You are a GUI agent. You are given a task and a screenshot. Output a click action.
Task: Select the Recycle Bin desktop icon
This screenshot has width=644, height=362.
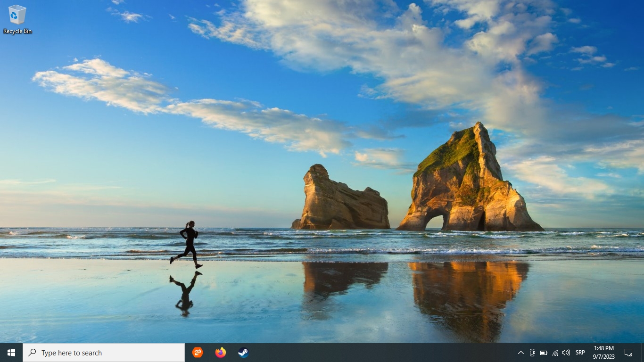tap(17, 19)
